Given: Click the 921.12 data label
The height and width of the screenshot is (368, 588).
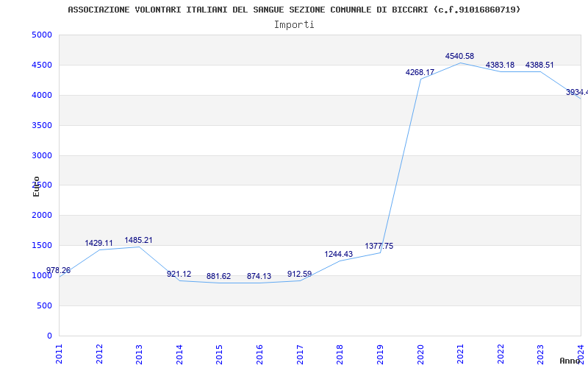Looking at the screenshot, I should coord(179,275).
